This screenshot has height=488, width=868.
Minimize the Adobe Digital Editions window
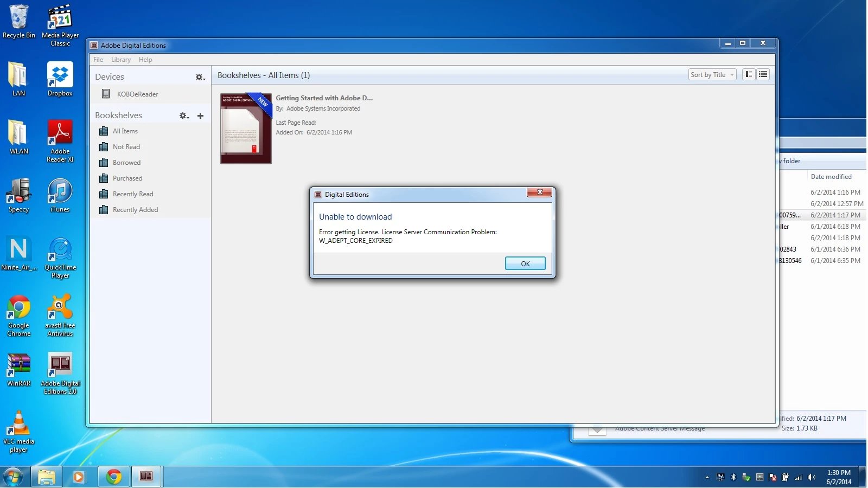click(x=728, y=43)
